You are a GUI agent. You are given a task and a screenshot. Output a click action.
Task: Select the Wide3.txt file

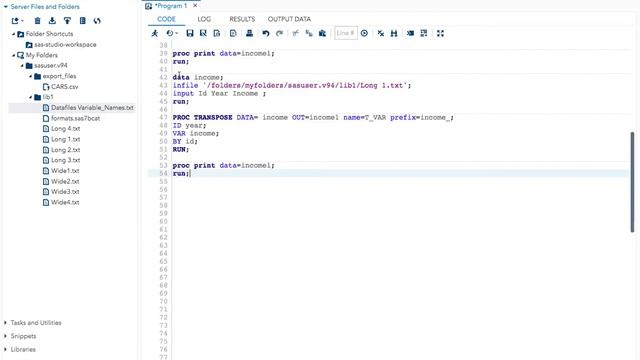[x=61, y=191]
